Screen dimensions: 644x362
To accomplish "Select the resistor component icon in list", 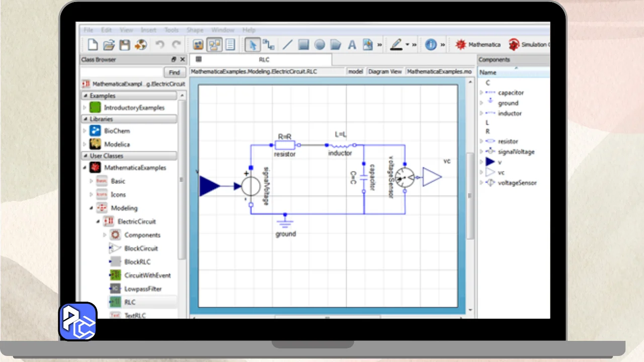I will click(x=490, y=141).
